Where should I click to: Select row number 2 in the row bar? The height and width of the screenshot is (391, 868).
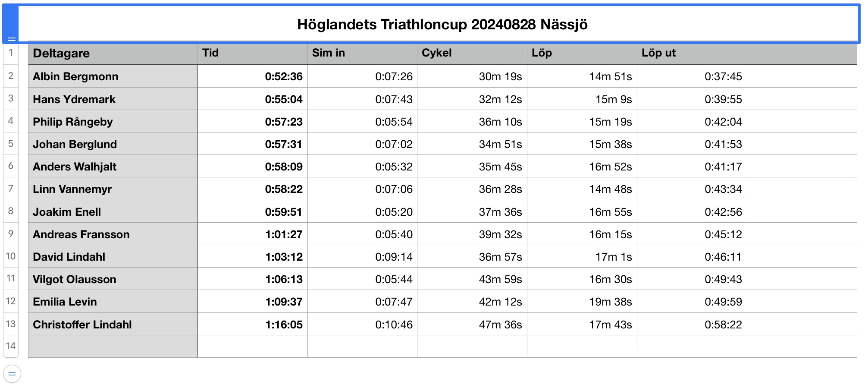[x=11, y=76]
